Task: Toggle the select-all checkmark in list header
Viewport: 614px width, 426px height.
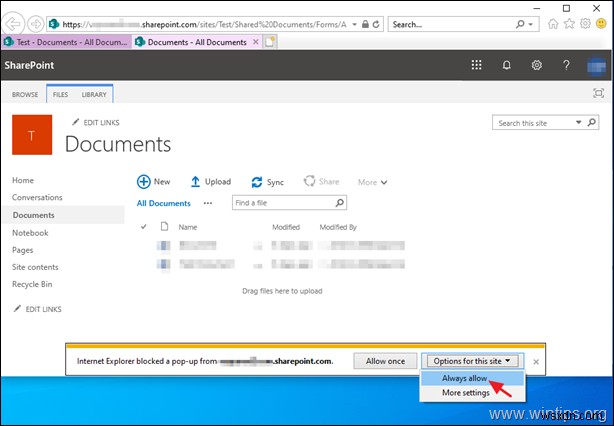Action: [144, 227]
